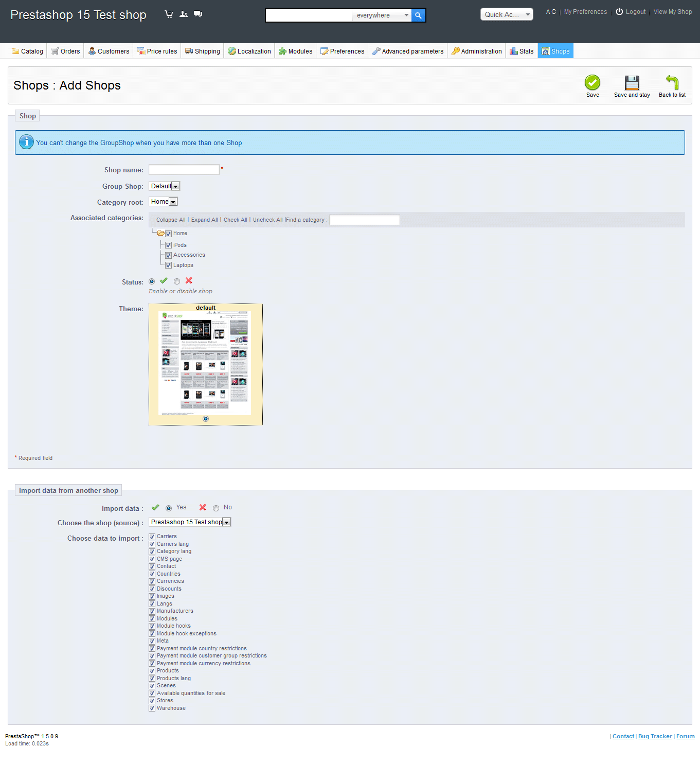Click the Logout power icon

pyautogui.click(x=620, y=12)
